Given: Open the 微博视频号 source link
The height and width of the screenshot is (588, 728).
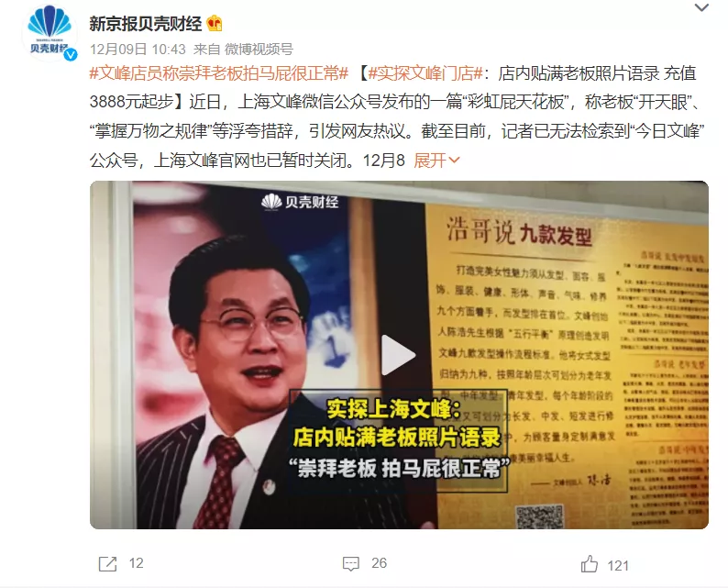Looking at the screenshot, I should (259, 50).
